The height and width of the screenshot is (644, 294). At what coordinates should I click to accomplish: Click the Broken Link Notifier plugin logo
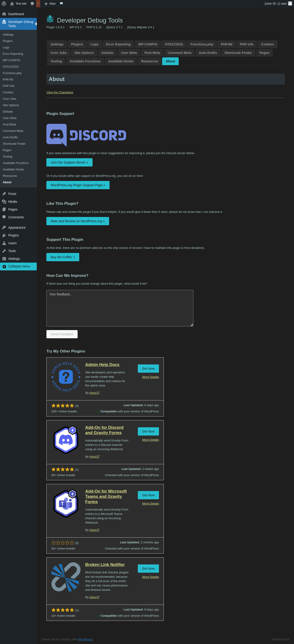click(x=66, y=577)
